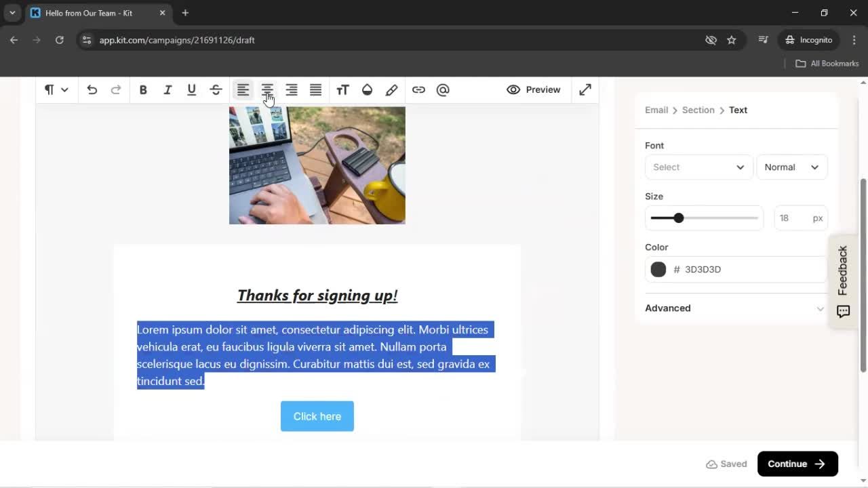Open the Normal font weight dropdown
The height and width of the screenshot is (488, 868).
click(x=791, y=167)
